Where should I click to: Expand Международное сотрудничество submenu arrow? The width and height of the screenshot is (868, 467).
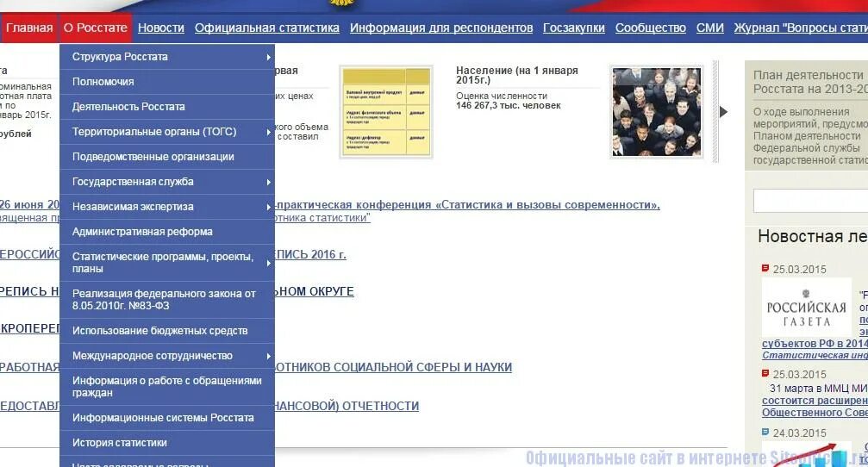pos(268,357)
